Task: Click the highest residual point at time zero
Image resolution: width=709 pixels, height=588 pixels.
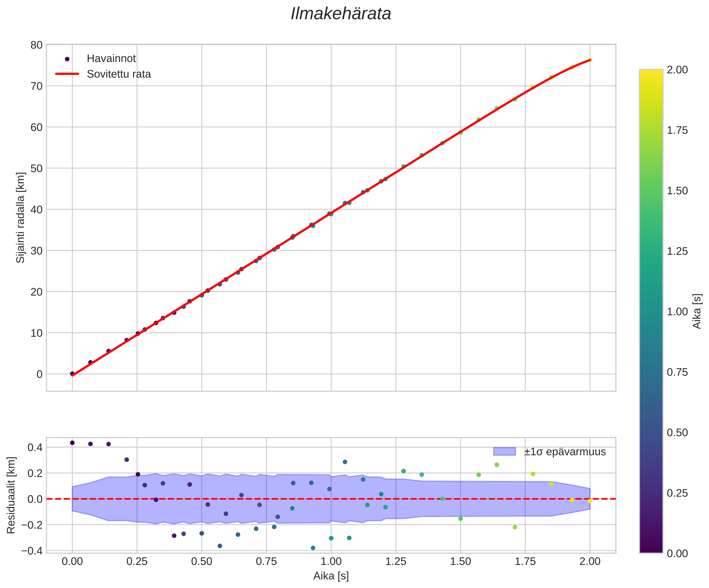Action: [x=72, y=443]
